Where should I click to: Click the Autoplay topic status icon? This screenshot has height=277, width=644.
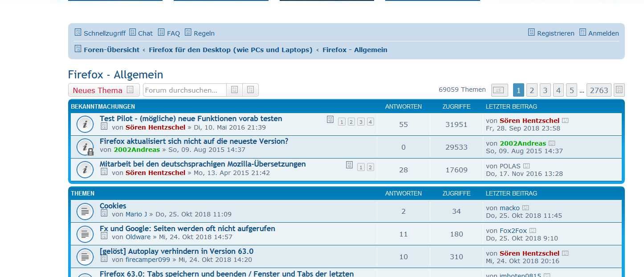point(85,257)
